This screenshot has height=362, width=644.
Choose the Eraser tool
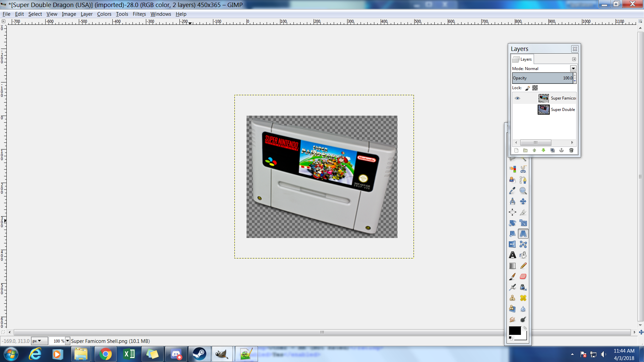coord(523,276)
